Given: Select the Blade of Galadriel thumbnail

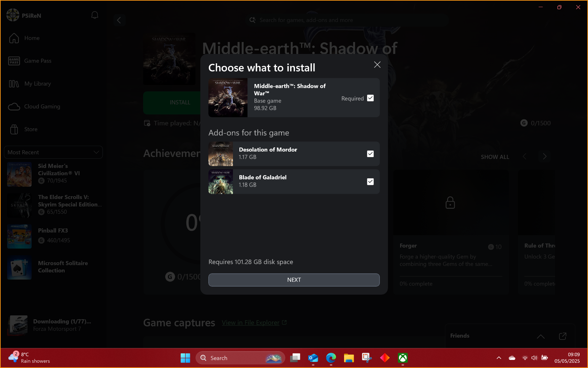Looking at the screenshot, I should point(221,182).
